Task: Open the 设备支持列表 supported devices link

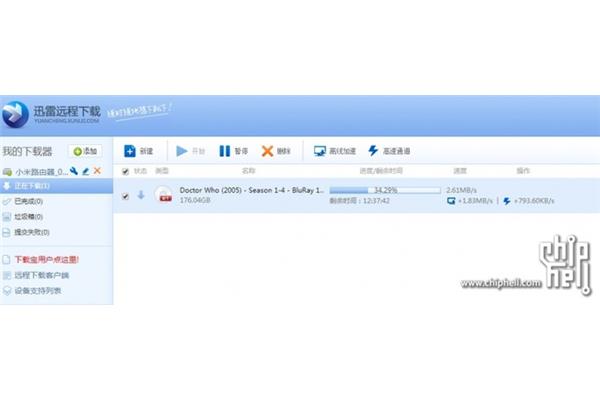Action: point(38,291)
